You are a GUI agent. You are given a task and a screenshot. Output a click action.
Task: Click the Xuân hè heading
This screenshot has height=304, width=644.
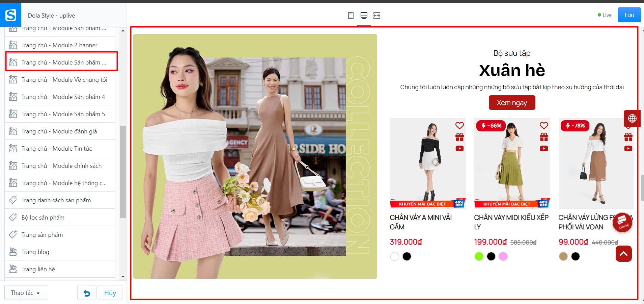click(512, 70)
